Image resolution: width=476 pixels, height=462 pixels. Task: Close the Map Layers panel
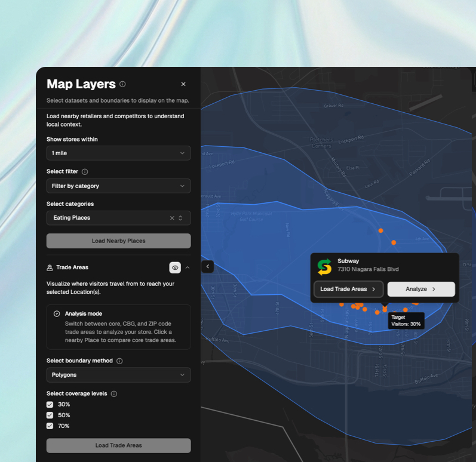click(x=183, y=84)
